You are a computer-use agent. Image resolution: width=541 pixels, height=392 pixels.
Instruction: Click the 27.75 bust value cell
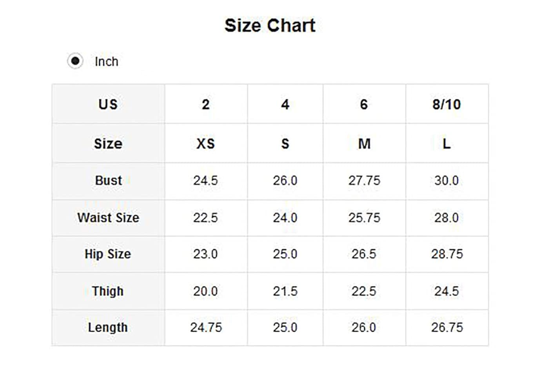[364, 180]
